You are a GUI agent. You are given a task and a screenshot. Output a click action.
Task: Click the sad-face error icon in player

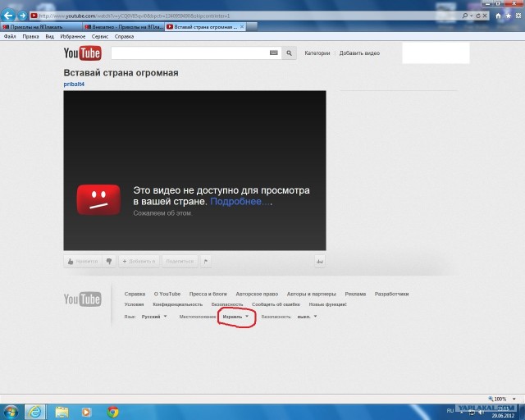pos(98,199)
